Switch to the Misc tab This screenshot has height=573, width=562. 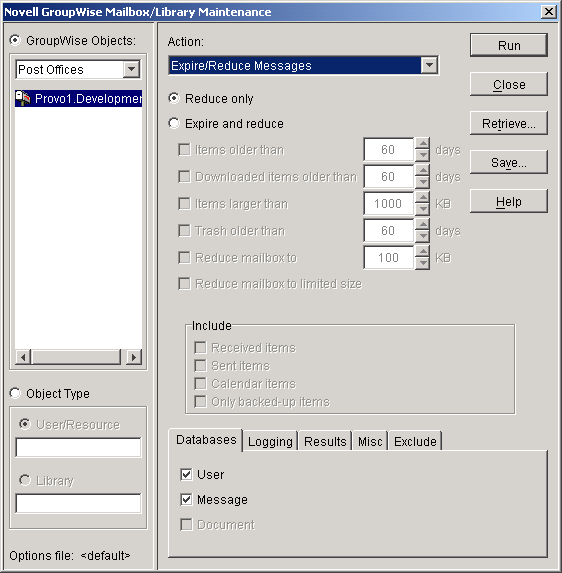click(x=370, y=441)
